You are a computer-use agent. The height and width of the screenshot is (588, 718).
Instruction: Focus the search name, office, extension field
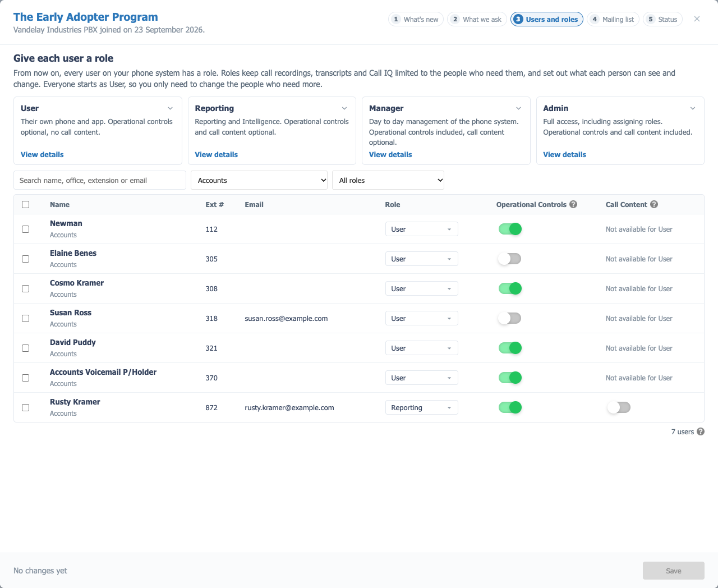point(100,180)
